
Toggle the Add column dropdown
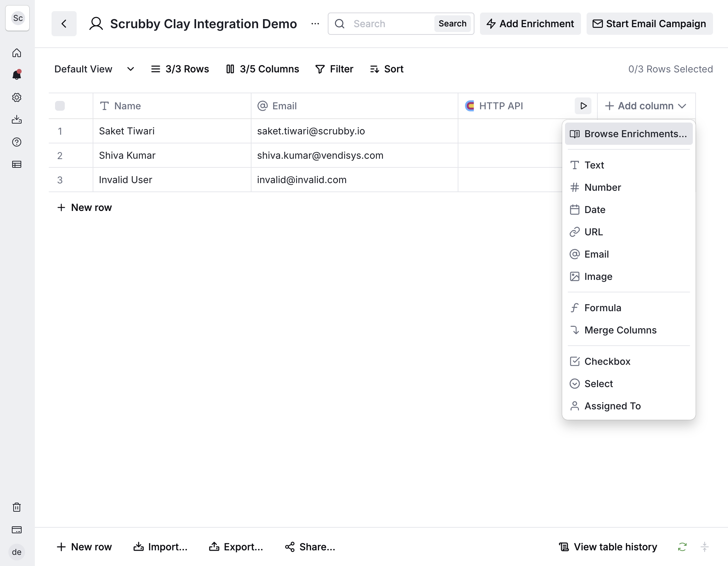tap(646, 106)
